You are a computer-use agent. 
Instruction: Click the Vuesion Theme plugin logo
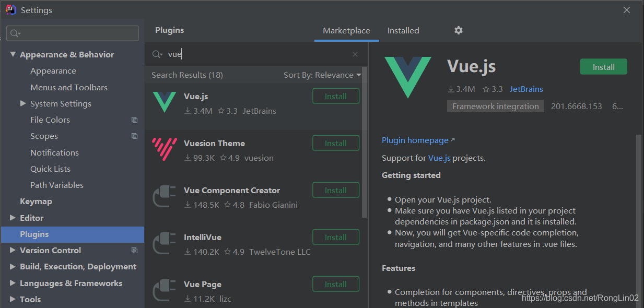(x=165, y=149)
